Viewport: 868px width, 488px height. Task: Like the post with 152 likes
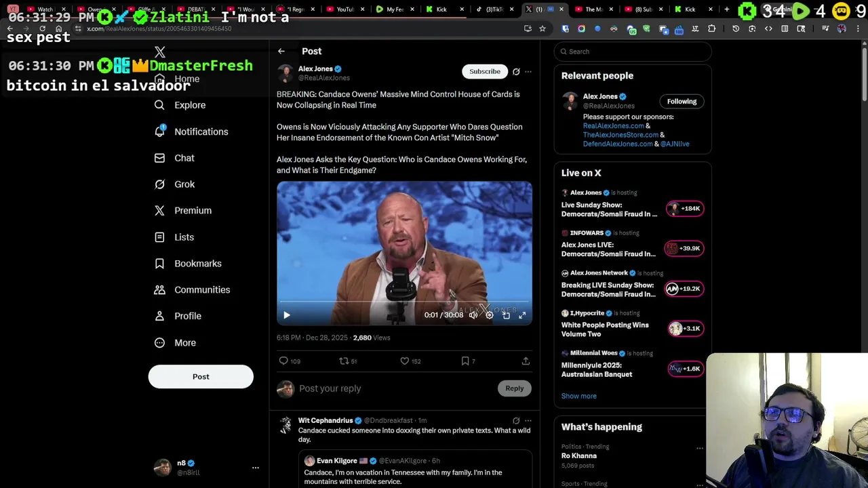point(410,361)
